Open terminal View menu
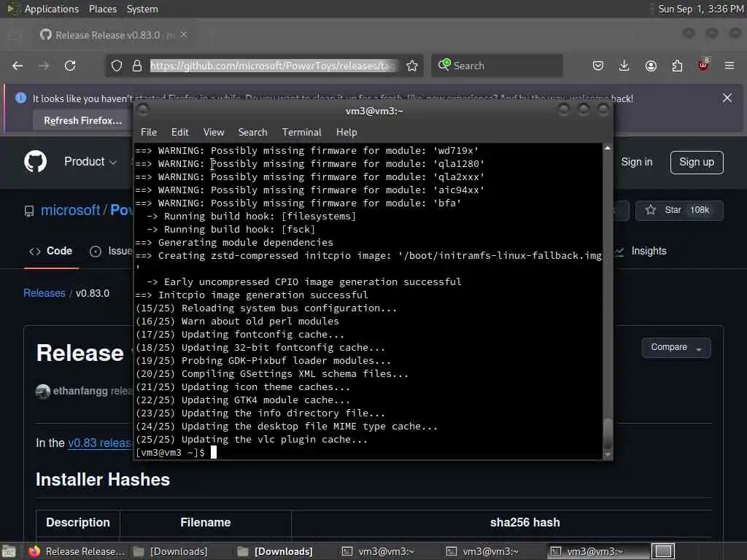This screenshot has height=560, width=747. tap(214, 133)
